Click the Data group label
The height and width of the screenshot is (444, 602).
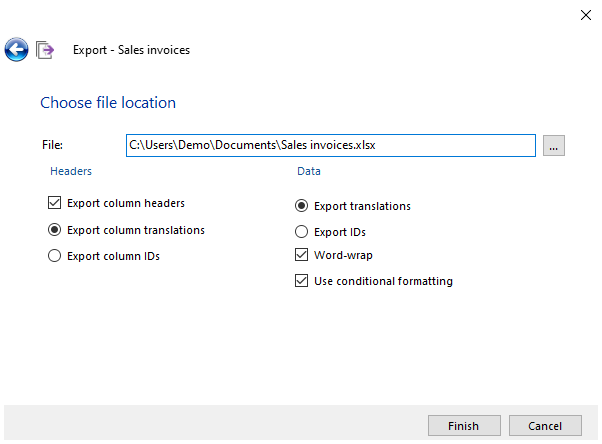point(308,171)
